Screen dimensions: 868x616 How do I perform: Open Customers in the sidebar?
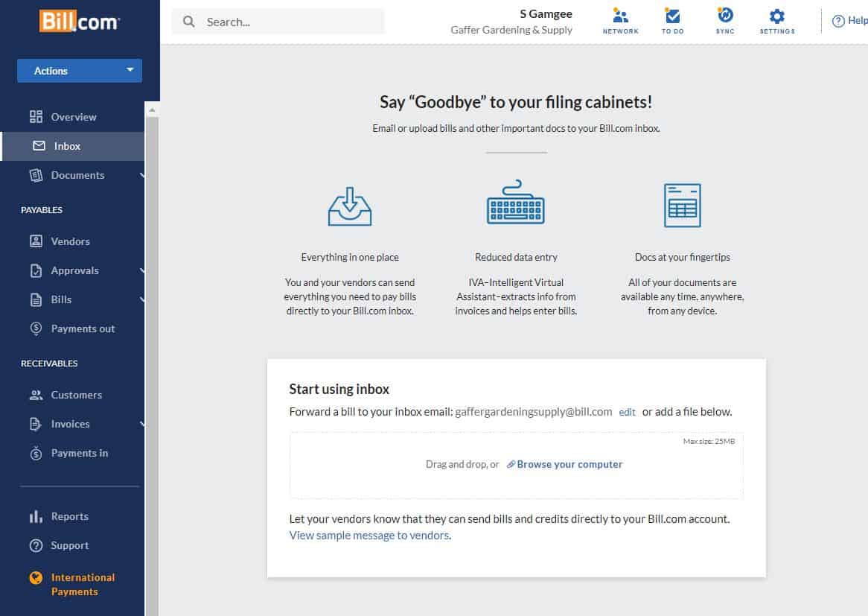77,395
